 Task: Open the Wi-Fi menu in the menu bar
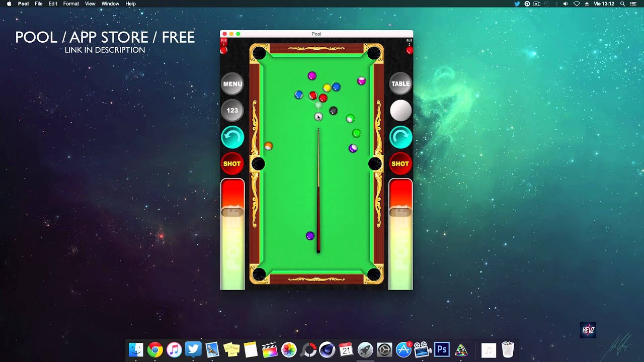tap(577, 4)
